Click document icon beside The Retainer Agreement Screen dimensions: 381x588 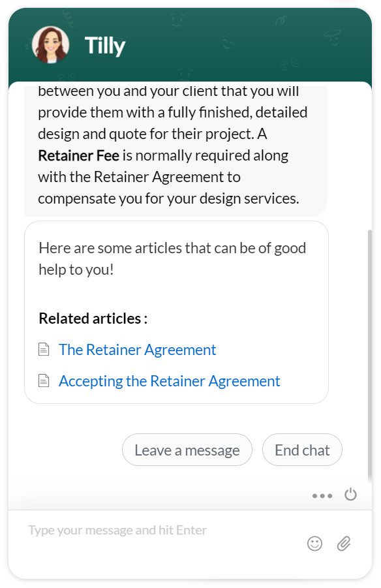pyautogui.click(x=44, y=350)
